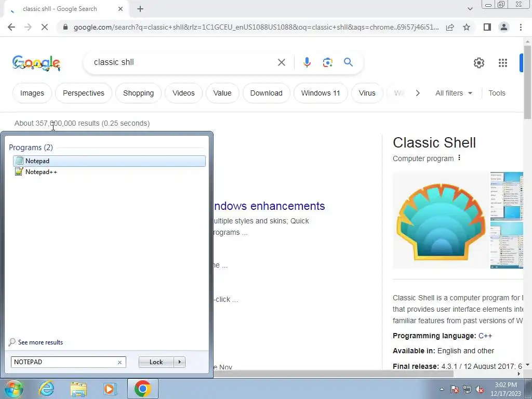Click the Google holiday logo
Image resolution: width=532 pixels, height=399 pixels.
point(36,63)
